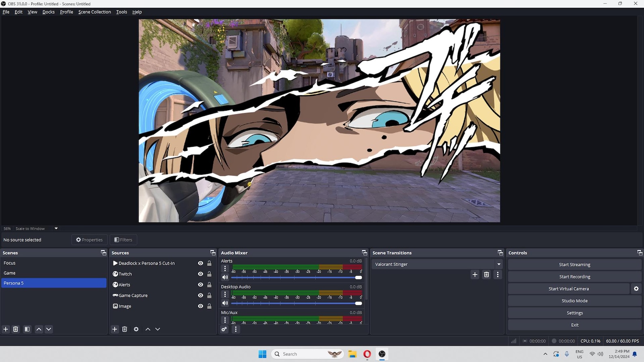Undock the Controls panel

tap(640, 253)
